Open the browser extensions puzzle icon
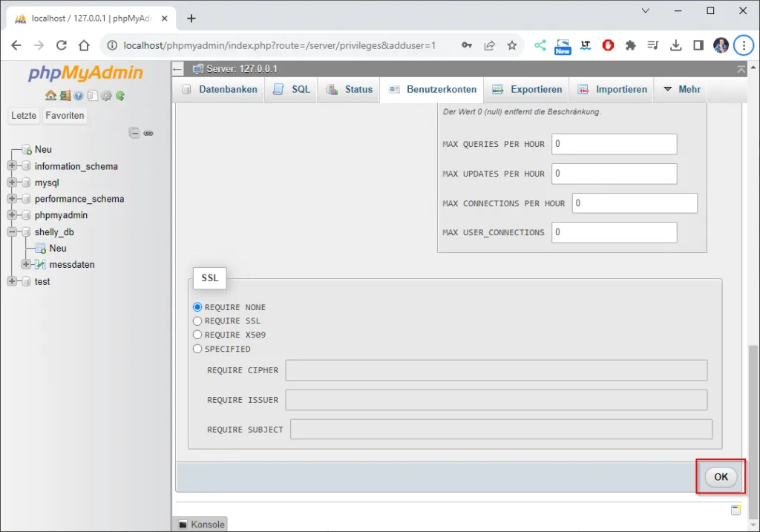Image resolution: width=760 pixels, height=532 pixels. click(x=631, y=45)
